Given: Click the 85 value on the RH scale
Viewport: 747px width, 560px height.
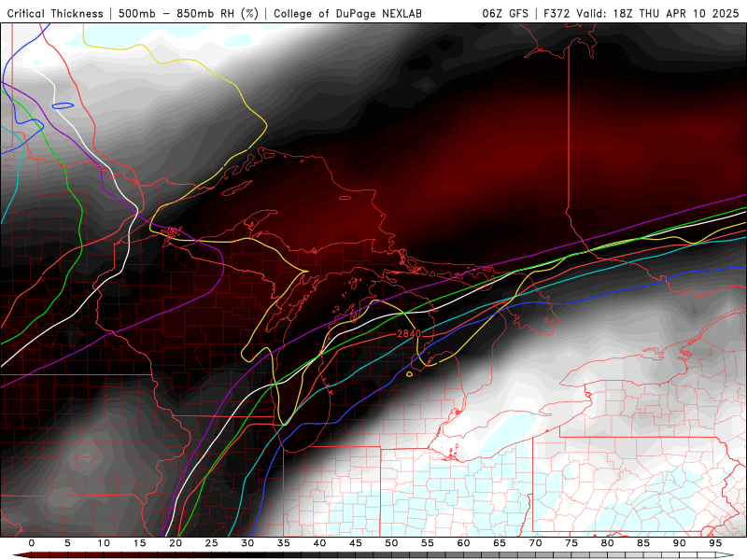Looking at the screenshot, I should tap(643, 543).
